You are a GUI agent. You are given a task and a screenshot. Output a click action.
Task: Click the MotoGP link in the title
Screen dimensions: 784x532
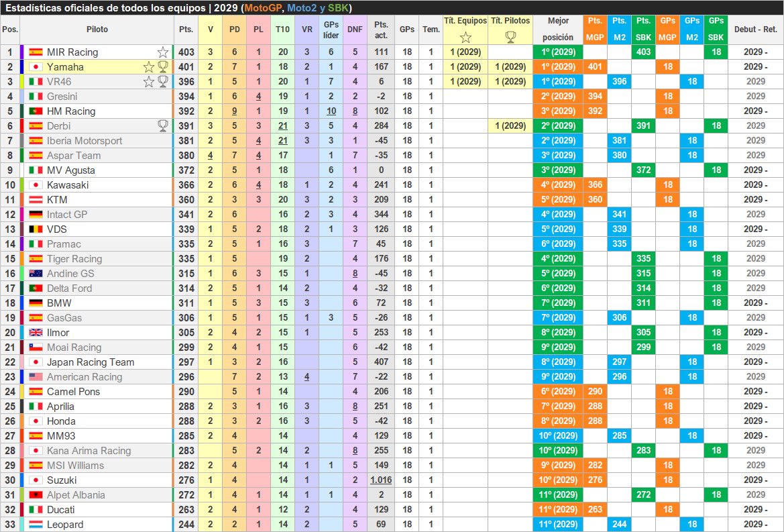click(x=264, y=8)
